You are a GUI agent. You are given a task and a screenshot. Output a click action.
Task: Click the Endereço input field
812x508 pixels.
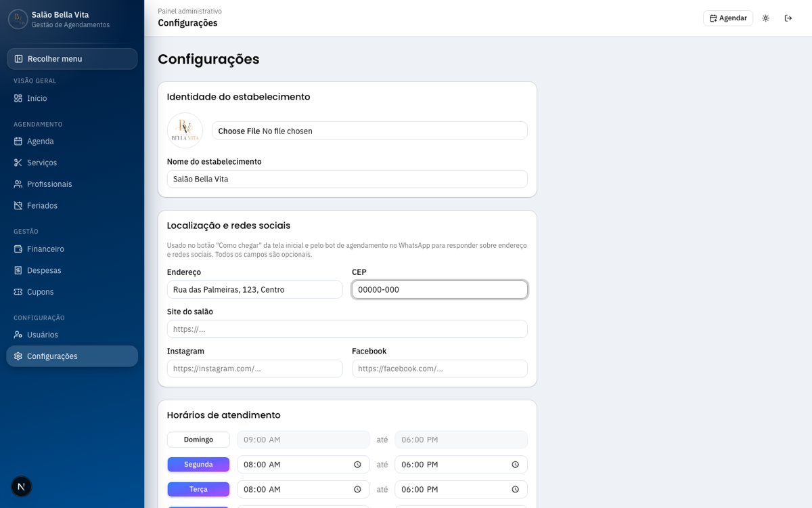coord(255,289)
